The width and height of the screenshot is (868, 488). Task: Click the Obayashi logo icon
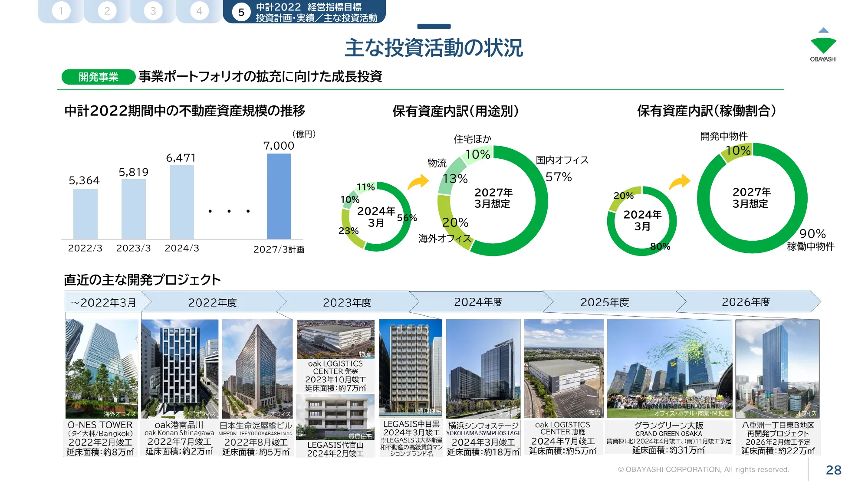(823, 44)
